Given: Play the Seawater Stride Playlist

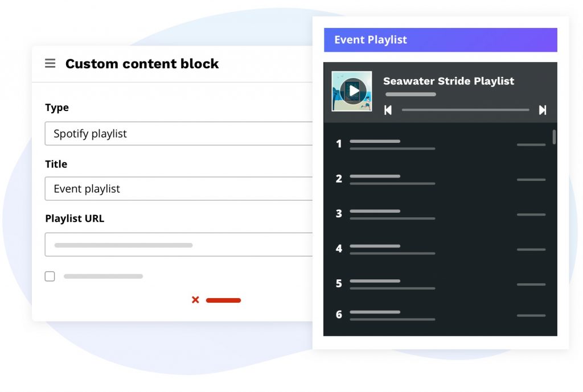Looking at the screenshot, I should tap(354, 90).
